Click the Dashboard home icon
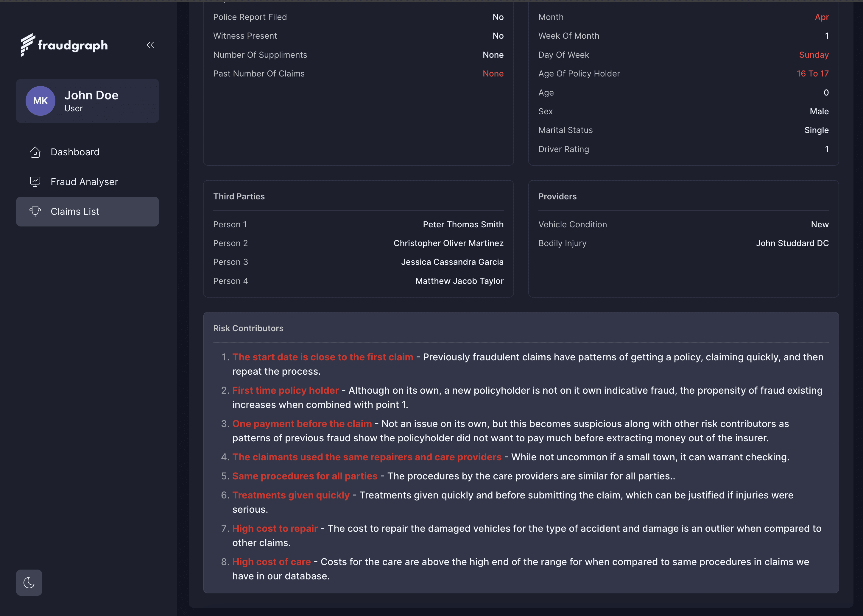 click(x=35, y=152)
